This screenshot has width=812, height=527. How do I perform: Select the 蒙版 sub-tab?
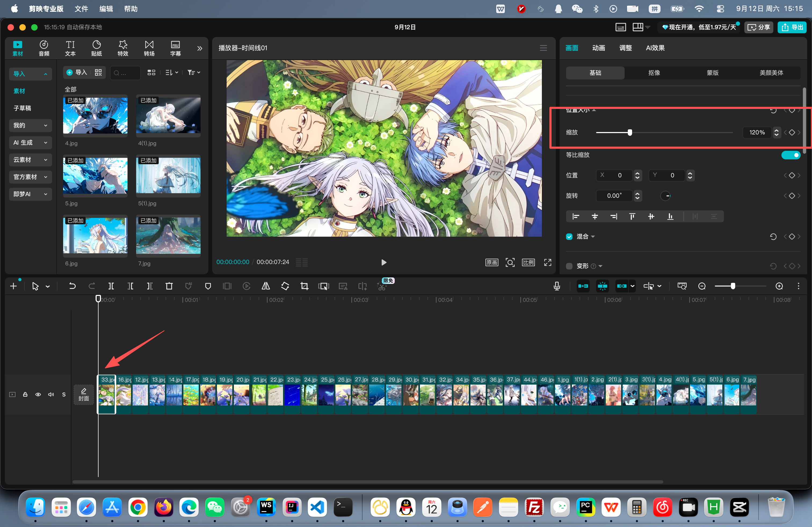click(712, 73)
